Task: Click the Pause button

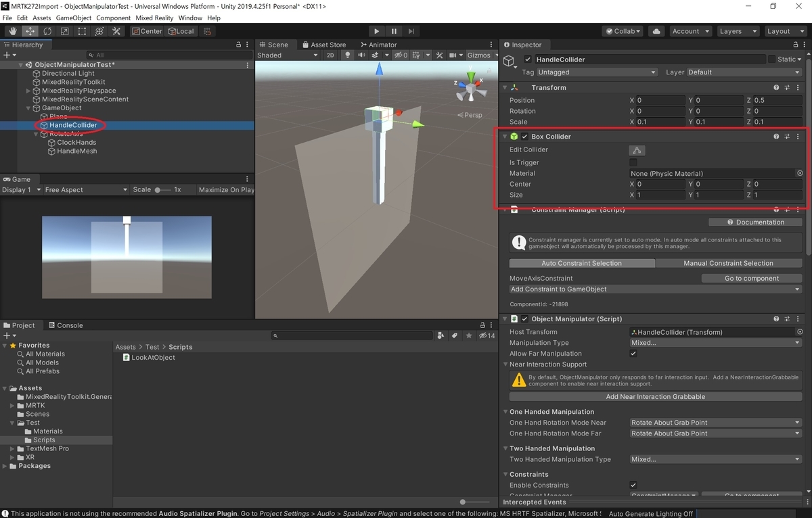Action: (x=394, y=31)
